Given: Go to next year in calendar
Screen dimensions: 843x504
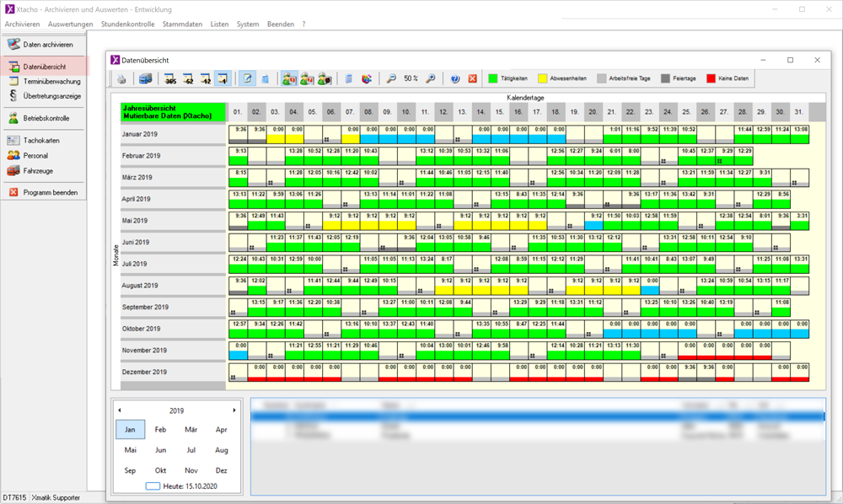Looking at the screenshot, I should click(234, 410).
